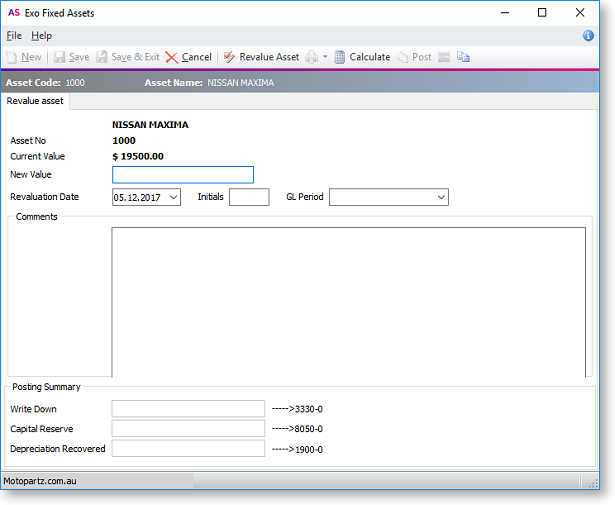Select the Revalue asset tab
Image resolution: width=615 pixels, height=505 pixels.
coord(35,101)
